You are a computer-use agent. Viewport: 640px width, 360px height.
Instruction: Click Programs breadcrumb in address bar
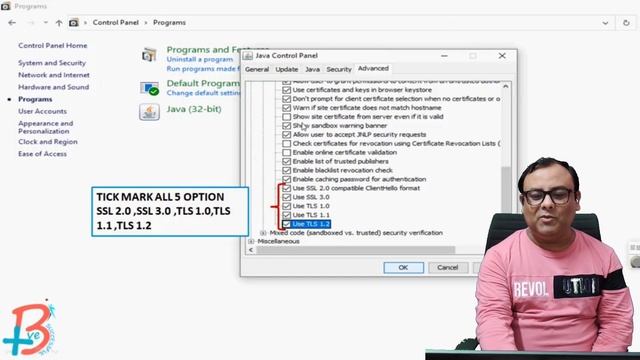169,22
